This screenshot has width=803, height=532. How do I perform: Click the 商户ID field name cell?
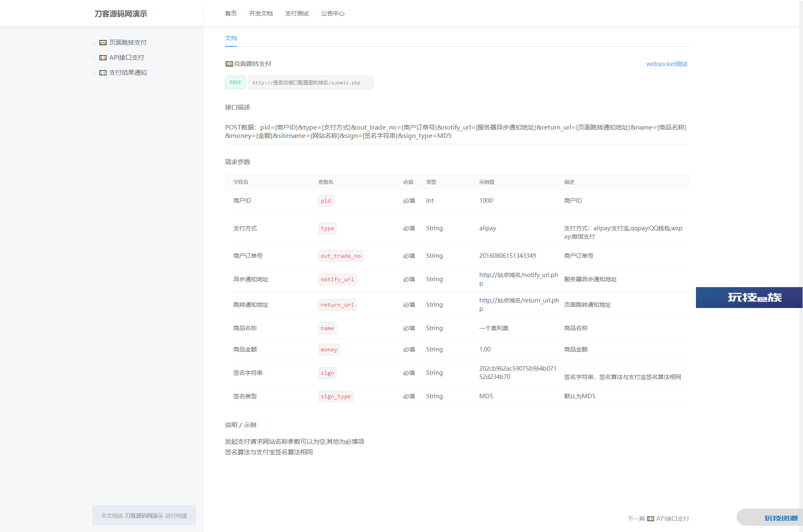tap(242, 201)
